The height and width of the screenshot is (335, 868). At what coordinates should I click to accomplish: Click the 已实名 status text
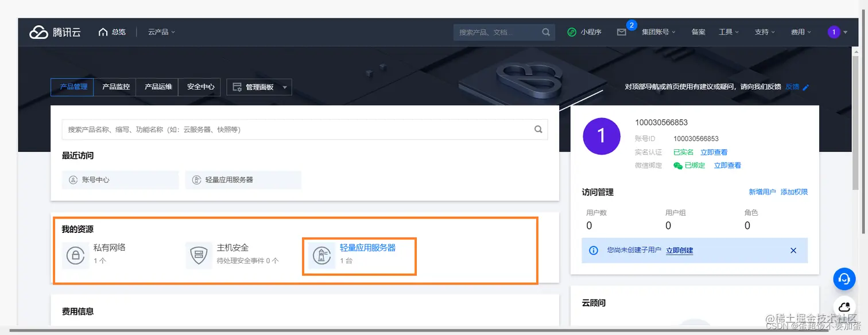pos(683,152)
